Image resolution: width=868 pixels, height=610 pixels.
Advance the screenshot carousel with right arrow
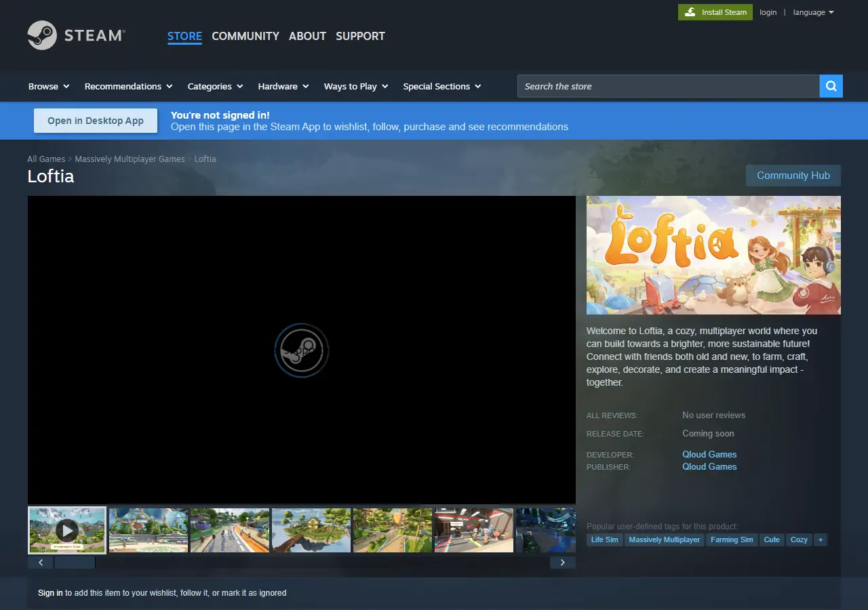tap(562, 562)
